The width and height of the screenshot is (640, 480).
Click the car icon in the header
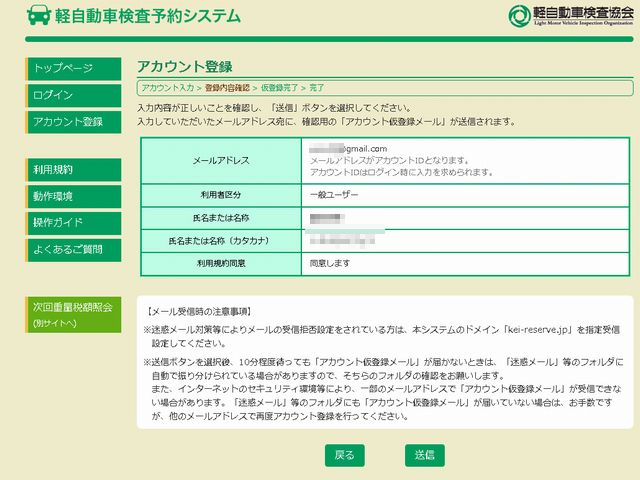[x=38, y=16]
